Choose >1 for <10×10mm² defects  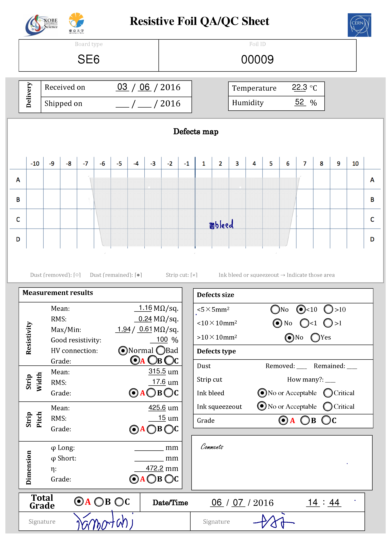(x=328, y=323)
